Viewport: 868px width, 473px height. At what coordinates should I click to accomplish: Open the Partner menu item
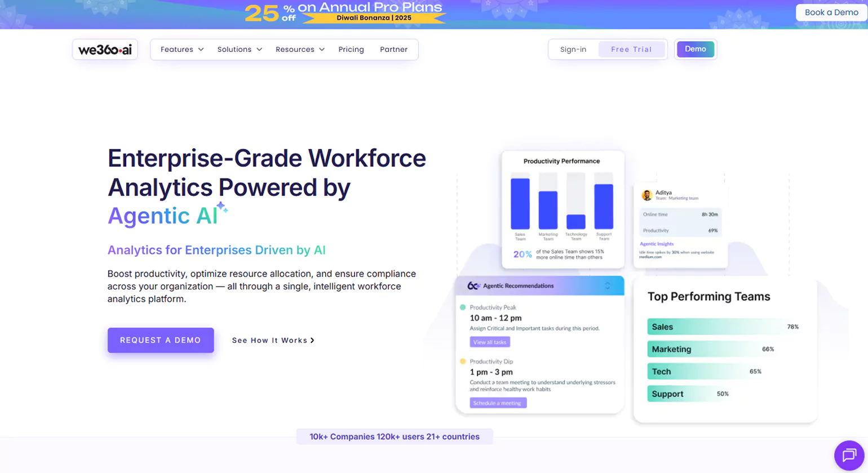pyautogui.click(x=393, y=50)
